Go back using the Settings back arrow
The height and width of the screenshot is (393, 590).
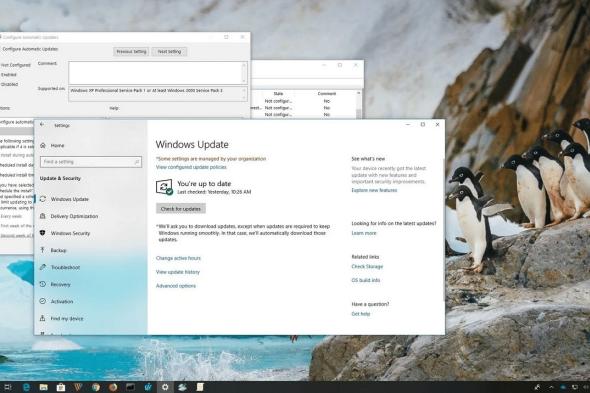[x=42, y=125]
